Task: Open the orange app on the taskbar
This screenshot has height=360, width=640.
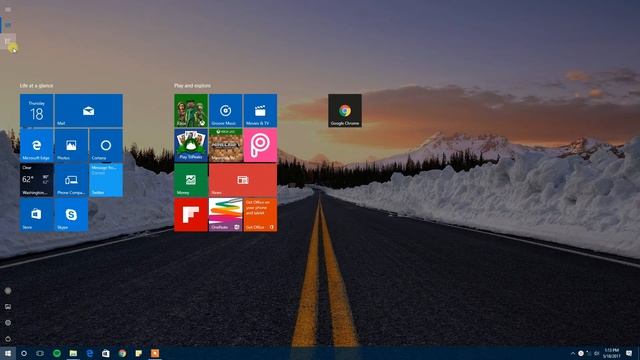Action: click(x=155, y=353)
